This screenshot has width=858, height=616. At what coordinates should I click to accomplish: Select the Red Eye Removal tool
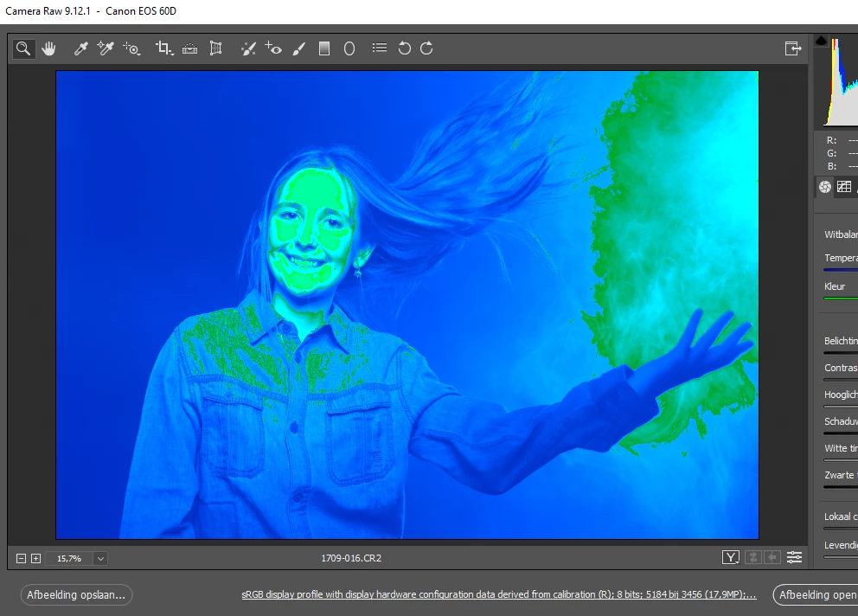pos(273,48)
